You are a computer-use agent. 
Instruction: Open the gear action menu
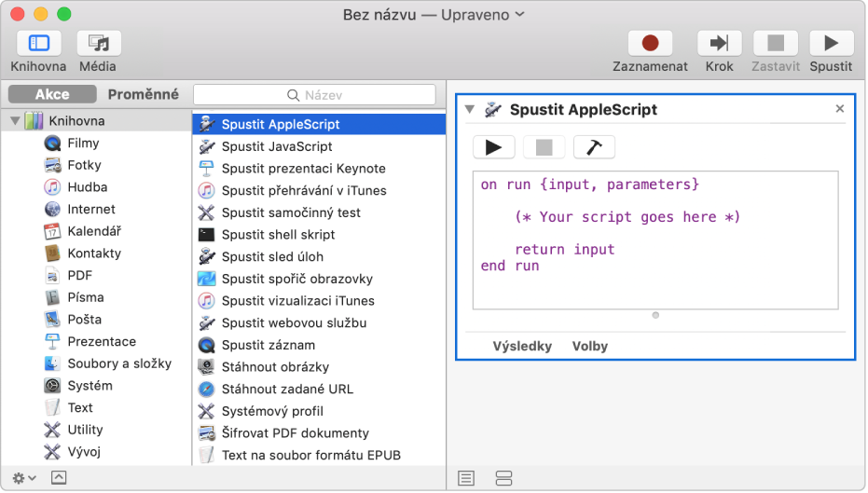click(24, 478)
